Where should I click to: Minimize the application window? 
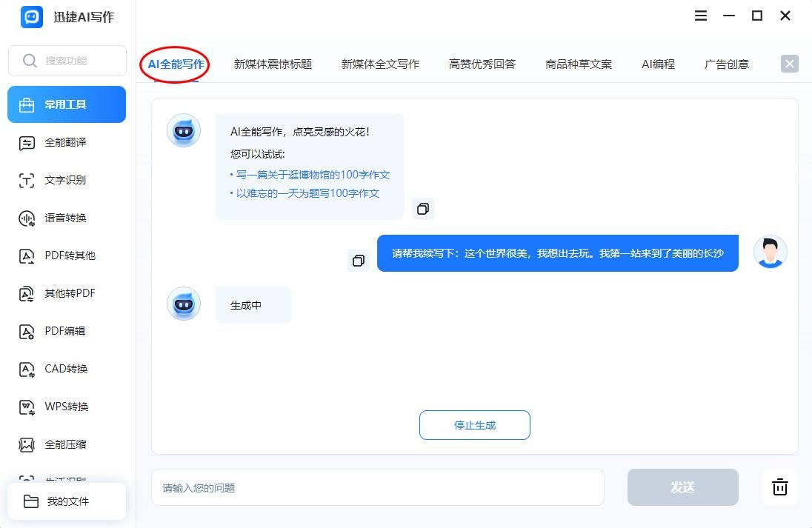pos(729,16)
